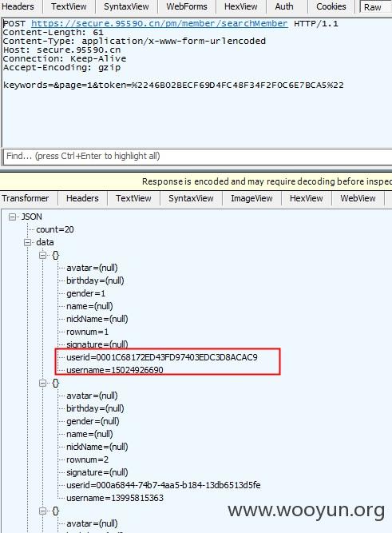Open the request HexView tab
Image resolution: width=392 pixels, height=533 pixels.
(x=241, y=6)
